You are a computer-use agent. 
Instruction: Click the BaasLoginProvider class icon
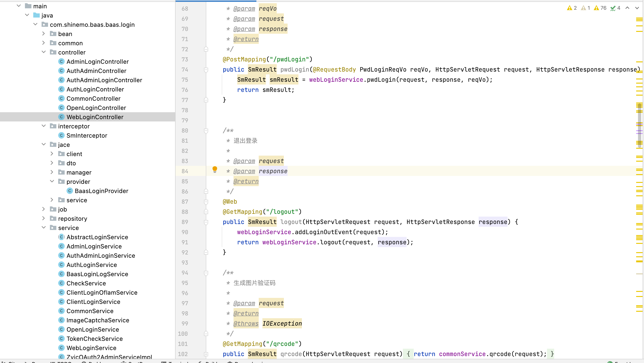point(70,191)
